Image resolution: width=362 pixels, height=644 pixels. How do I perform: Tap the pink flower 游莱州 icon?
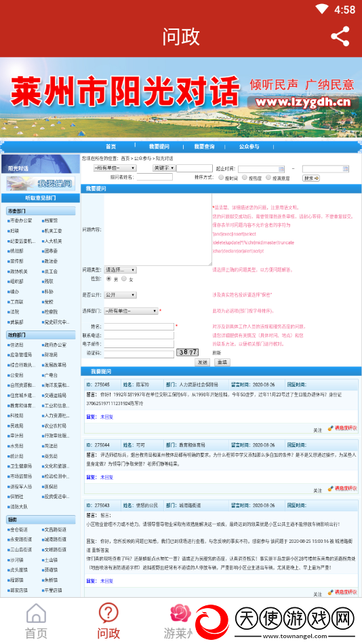179,613
